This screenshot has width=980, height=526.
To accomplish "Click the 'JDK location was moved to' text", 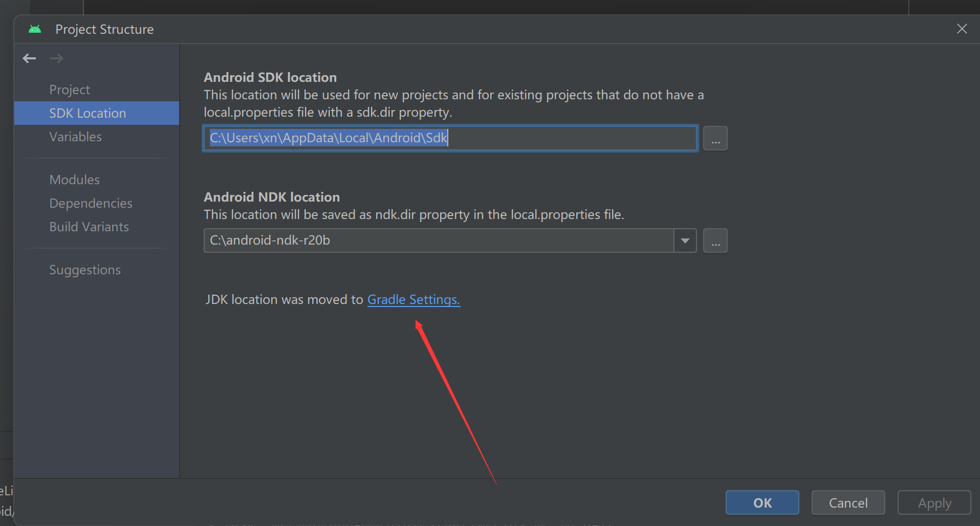I will [x=284, y=299].
